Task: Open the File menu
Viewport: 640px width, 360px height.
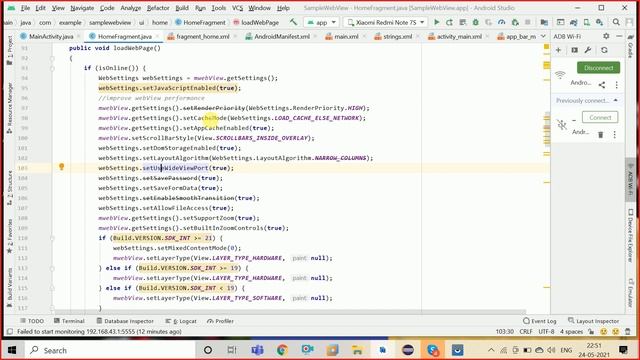Action: click(x=25, y=8)
